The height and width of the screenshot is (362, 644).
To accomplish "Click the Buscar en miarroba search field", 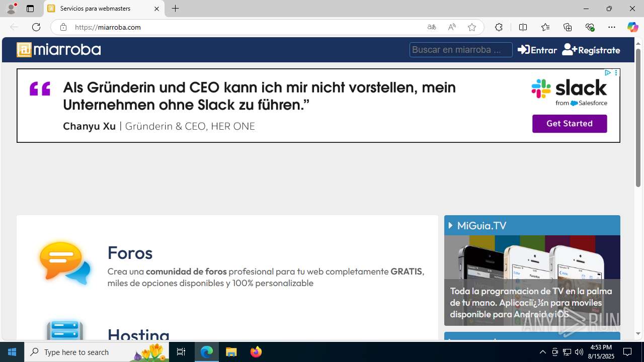I will pyautogui.click(x=461, y=50).
